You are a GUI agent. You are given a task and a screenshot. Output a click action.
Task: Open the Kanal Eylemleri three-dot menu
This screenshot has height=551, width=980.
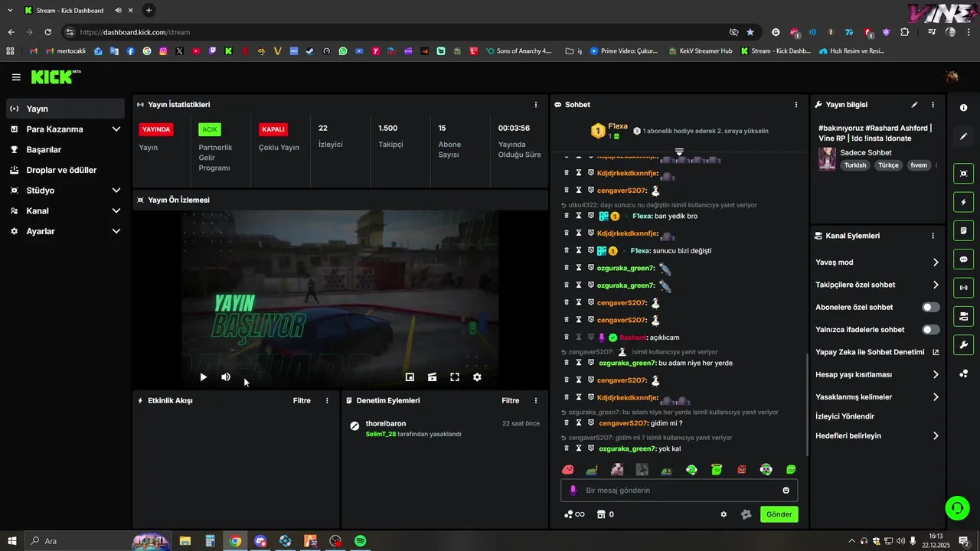[933, 236]
